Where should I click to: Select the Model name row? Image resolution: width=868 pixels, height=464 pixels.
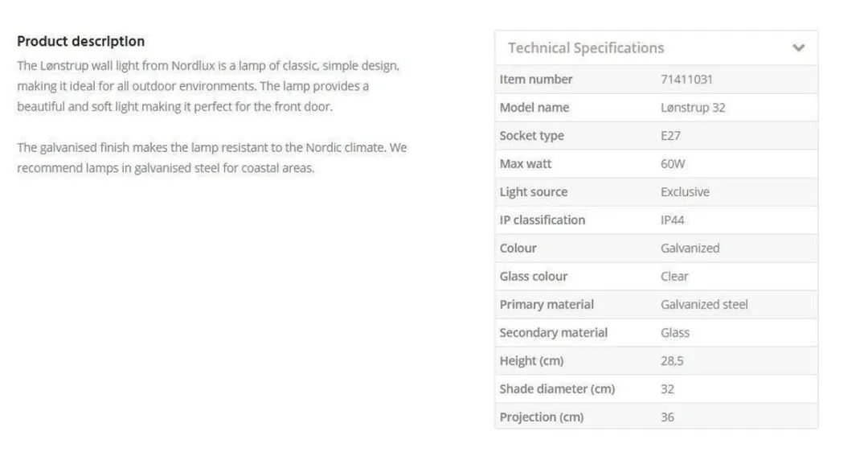click(657, 108)
